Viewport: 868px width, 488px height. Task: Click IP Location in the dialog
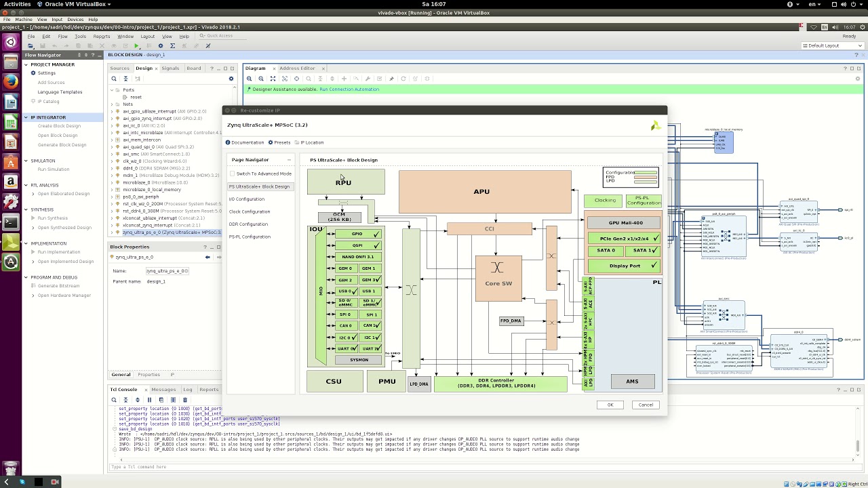[x=309, y=142]
